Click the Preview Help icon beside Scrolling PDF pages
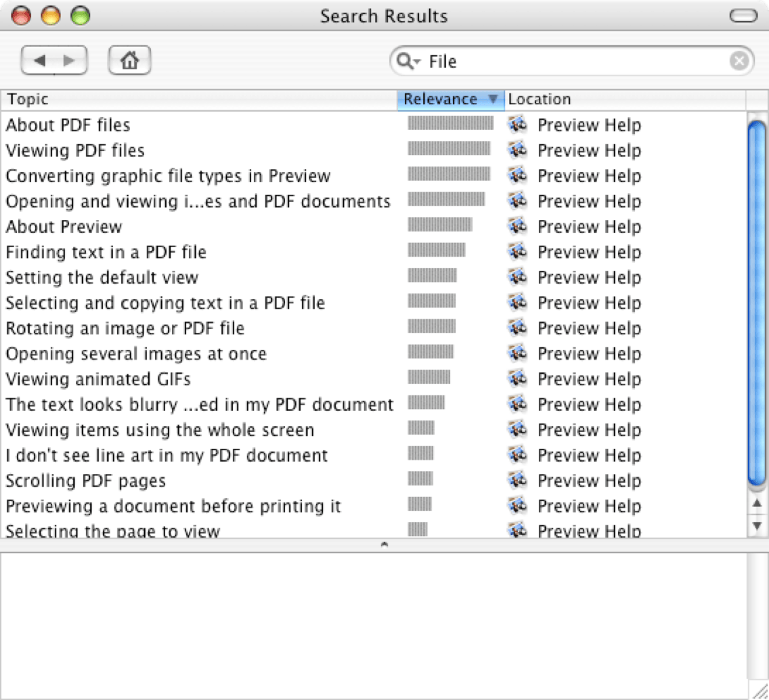Screen dimensions: 769x700 [517, 480]
